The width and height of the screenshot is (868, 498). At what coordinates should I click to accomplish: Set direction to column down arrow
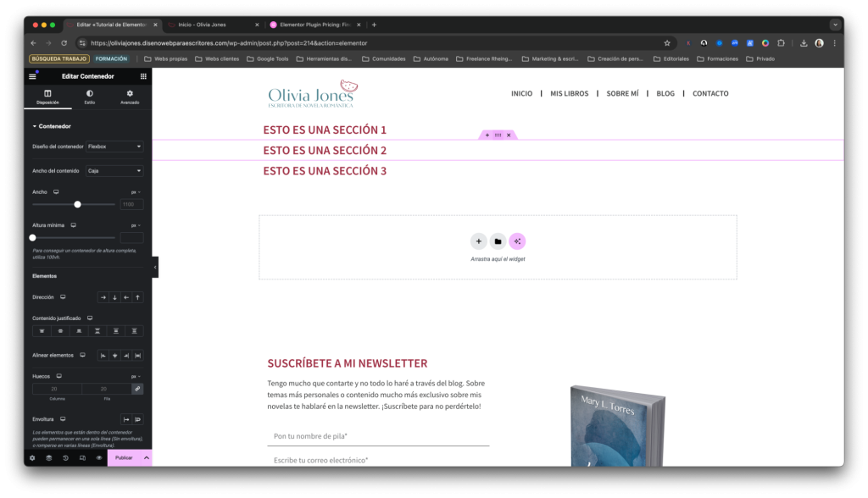coord(115,297)
